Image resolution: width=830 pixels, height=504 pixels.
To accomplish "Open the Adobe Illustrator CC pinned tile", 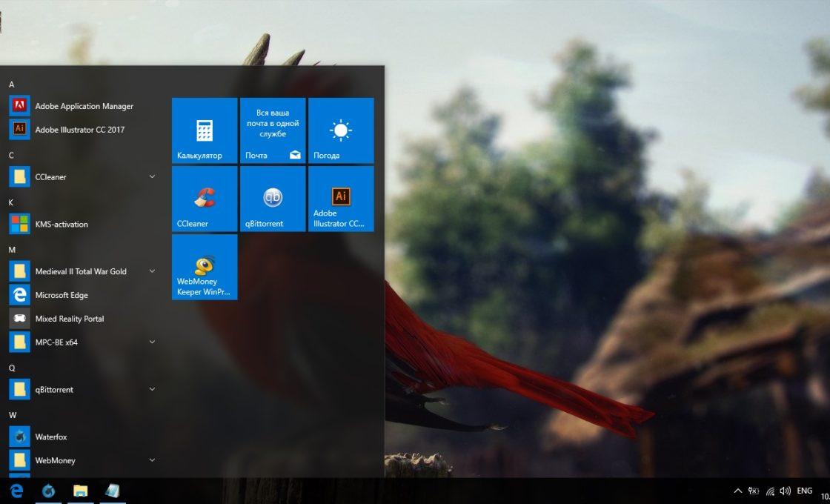I will (341, 199).
